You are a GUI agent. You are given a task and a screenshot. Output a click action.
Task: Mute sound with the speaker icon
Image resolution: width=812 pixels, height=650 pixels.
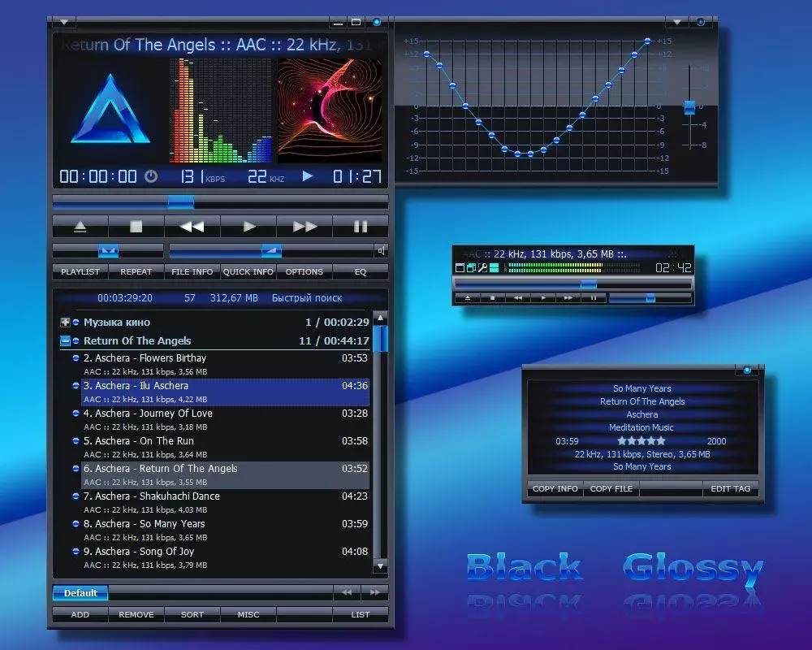(x=380, y=250)
